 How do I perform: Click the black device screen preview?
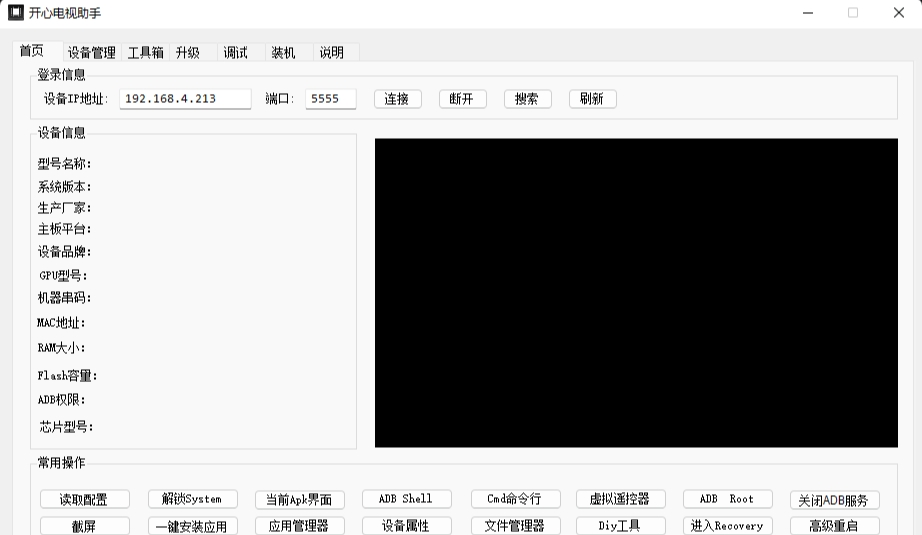pos(636,293)
